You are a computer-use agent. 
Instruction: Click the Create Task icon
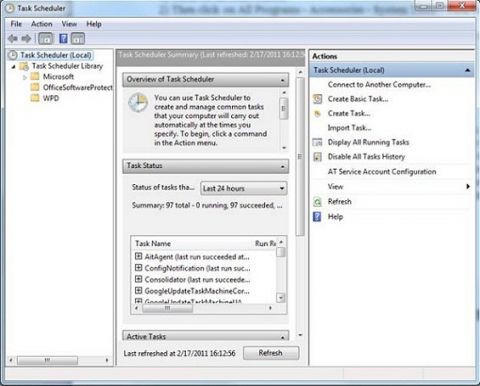point(318,114)
